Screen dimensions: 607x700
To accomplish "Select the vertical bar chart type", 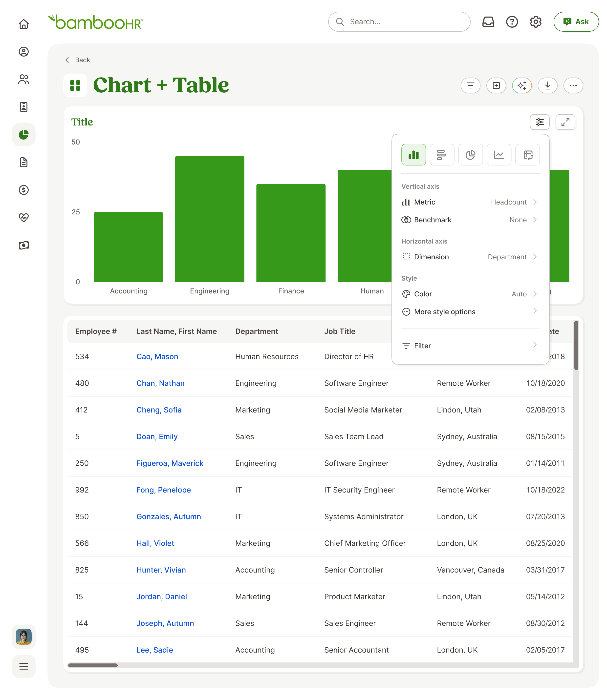I will tap(413, 155).
